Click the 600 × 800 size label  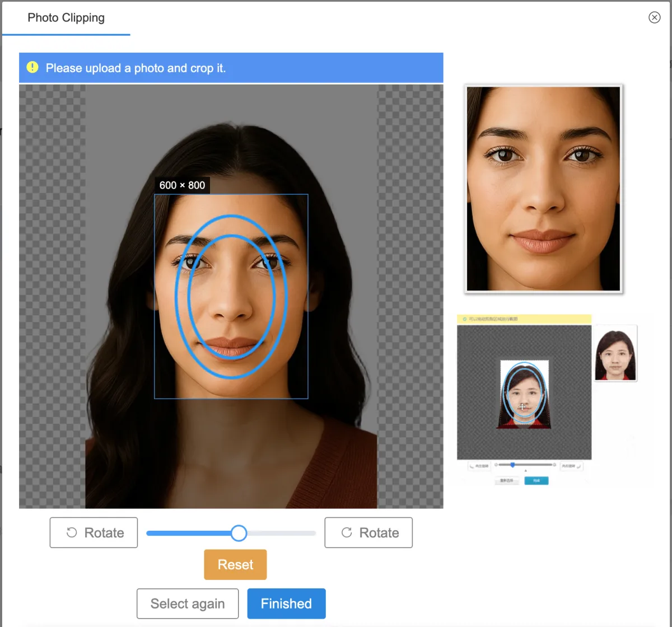coord(182,185)
